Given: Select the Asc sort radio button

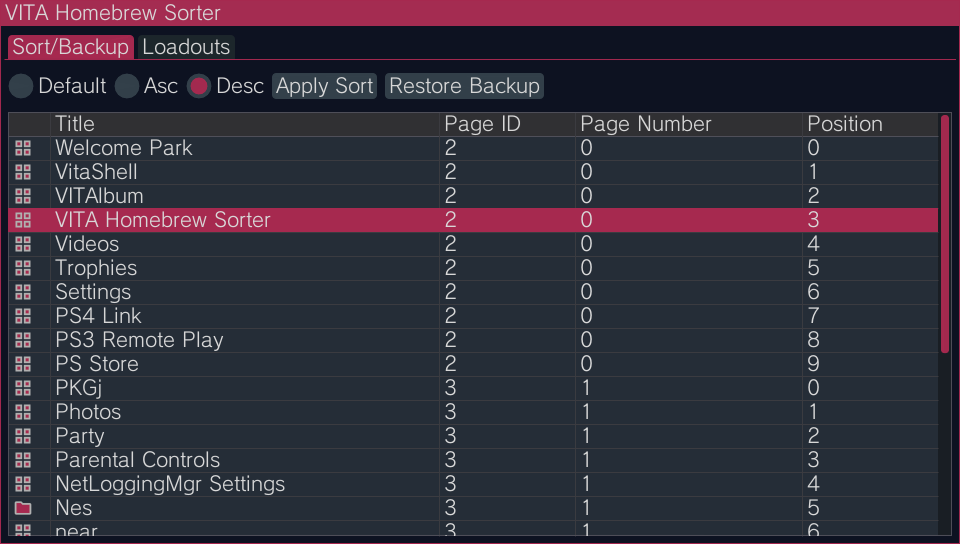Looking at the screenshot, I should coord(127,86).
